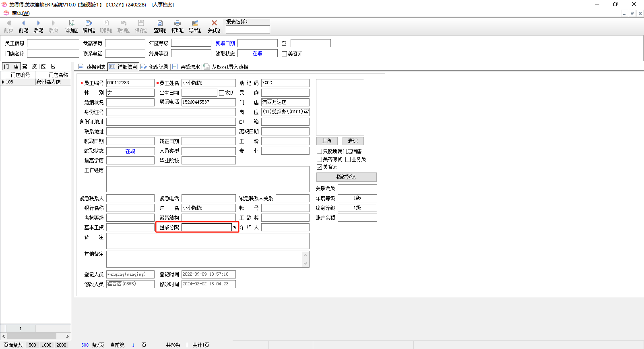Click the 指纹登记 button

coord(347,177)
